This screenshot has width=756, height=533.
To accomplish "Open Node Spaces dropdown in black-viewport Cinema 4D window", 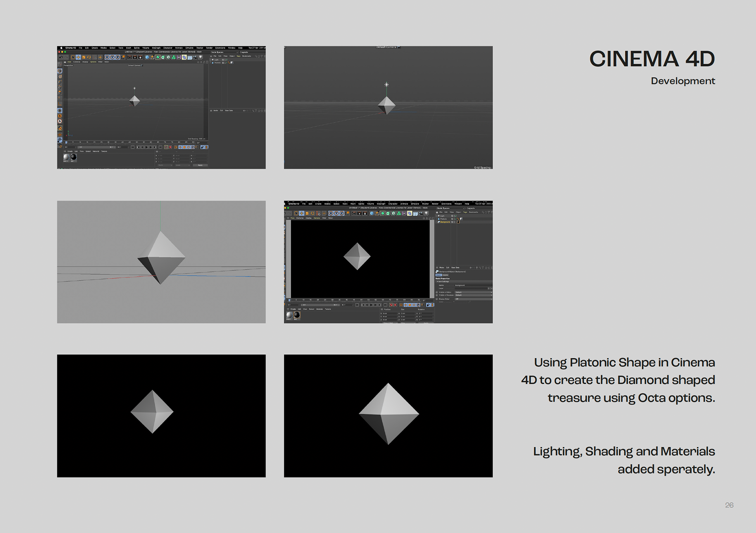I will click(x=451, y=208).
